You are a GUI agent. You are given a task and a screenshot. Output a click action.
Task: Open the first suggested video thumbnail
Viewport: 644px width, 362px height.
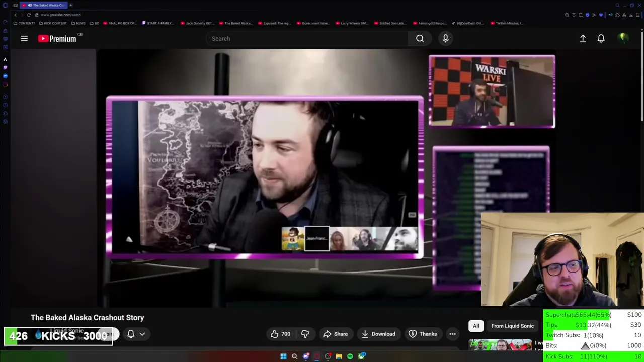pyautogui.click(x=500, y=345)
